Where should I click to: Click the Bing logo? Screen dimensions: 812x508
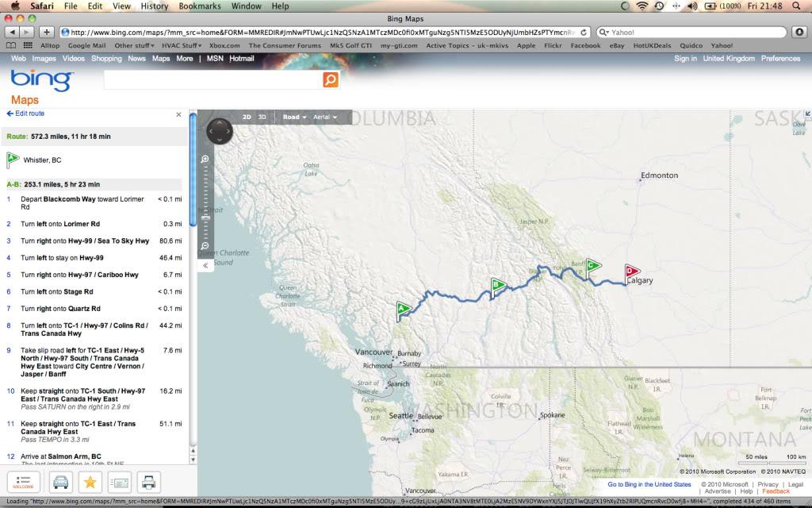pos(42,80)
